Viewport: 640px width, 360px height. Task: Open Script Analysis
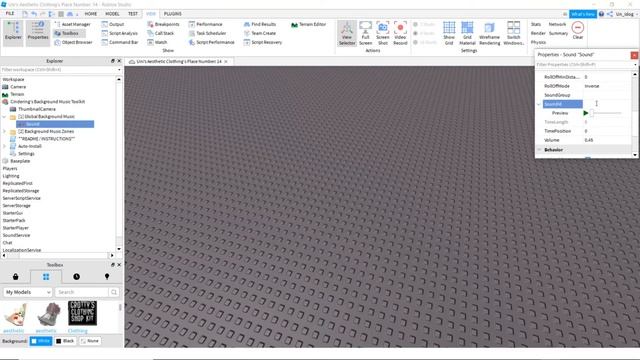point(120,33)
